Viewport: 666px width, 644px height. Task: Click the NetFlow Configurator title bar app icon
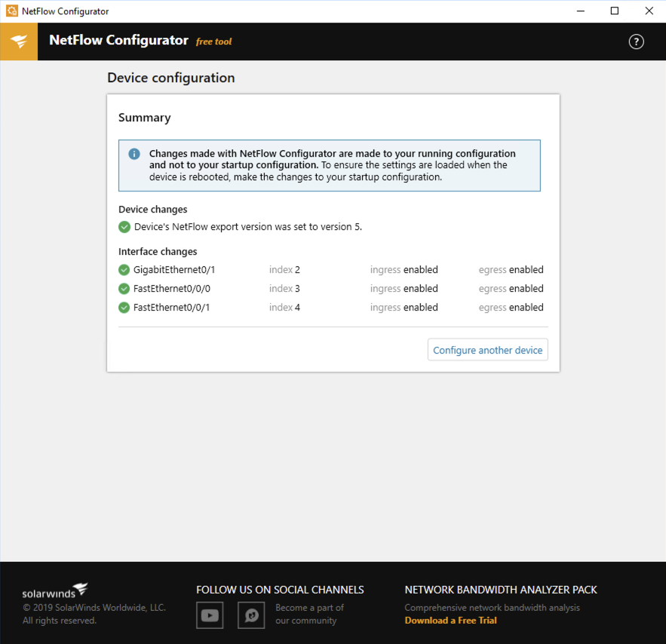pos(12,11)
